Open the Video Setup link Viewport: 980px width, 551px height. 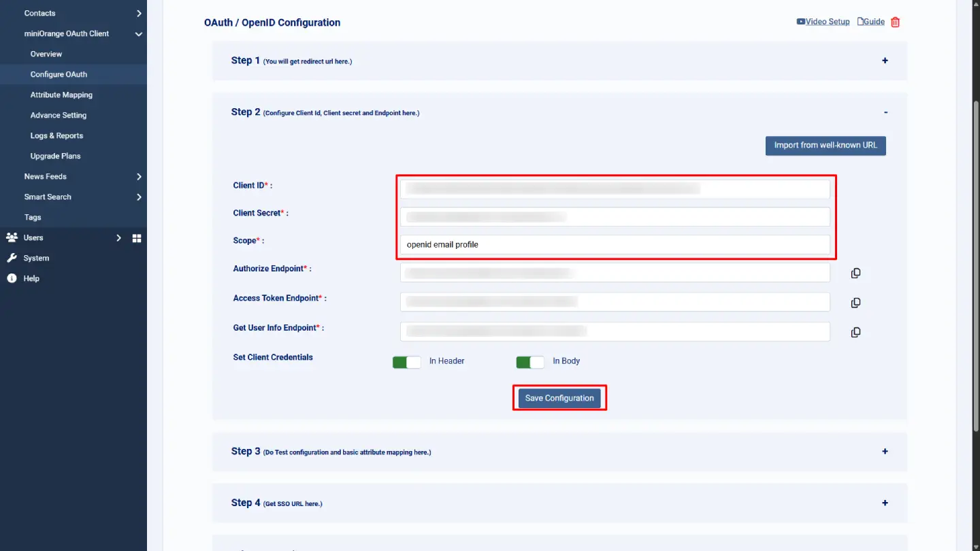(828, 22)
